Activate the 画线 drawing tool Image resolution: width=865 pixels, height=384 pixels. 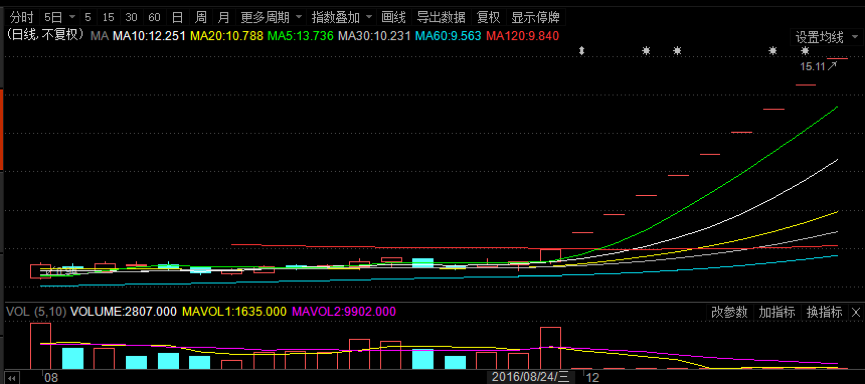coord(394,17)
